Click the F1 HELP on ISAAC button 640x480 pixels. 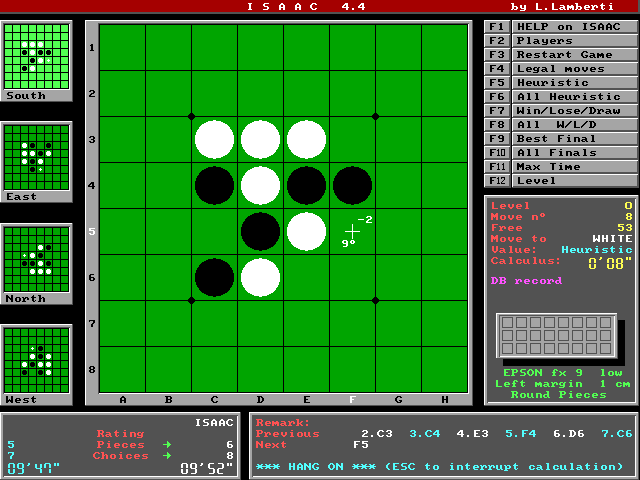[x=560, y=26]
